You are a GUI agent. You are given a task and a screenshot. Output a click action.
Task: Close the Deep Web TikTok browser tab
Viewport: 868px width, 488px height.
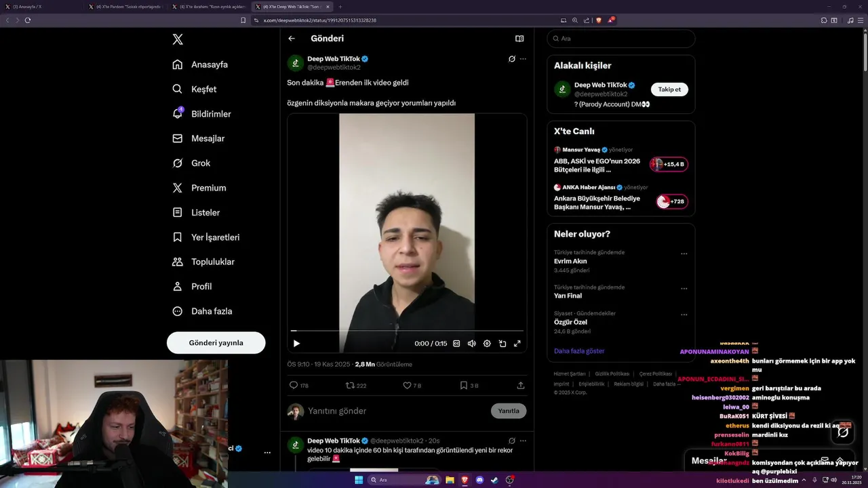pyautogui.click(x=328, y=7)
